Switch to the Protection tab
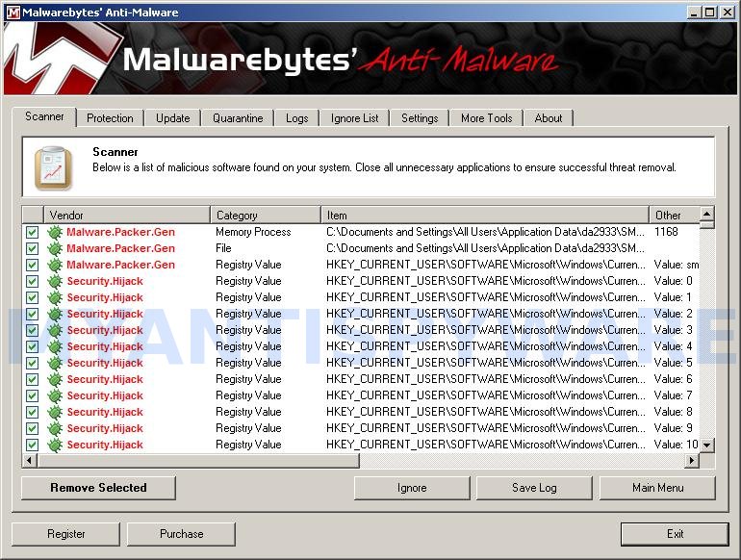Image resolution: width=741 pixels, height=560 pixels. pos(110,118)
